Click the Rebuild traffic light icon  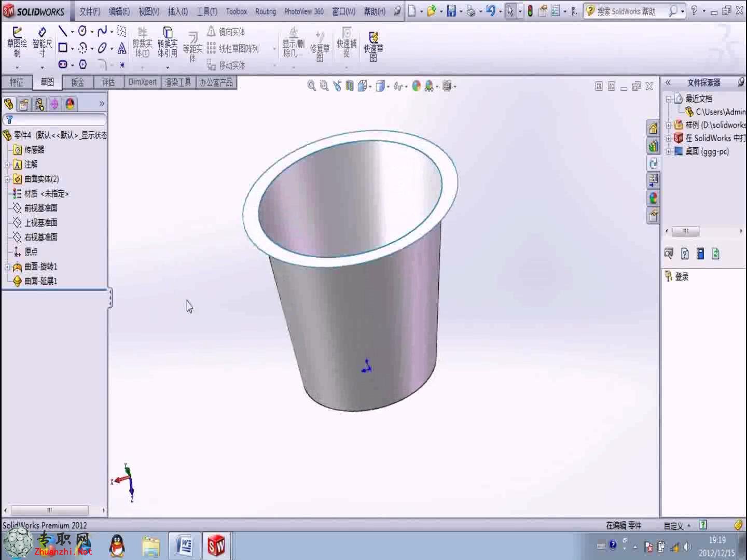pyautogui.click(x=530, y=11)
